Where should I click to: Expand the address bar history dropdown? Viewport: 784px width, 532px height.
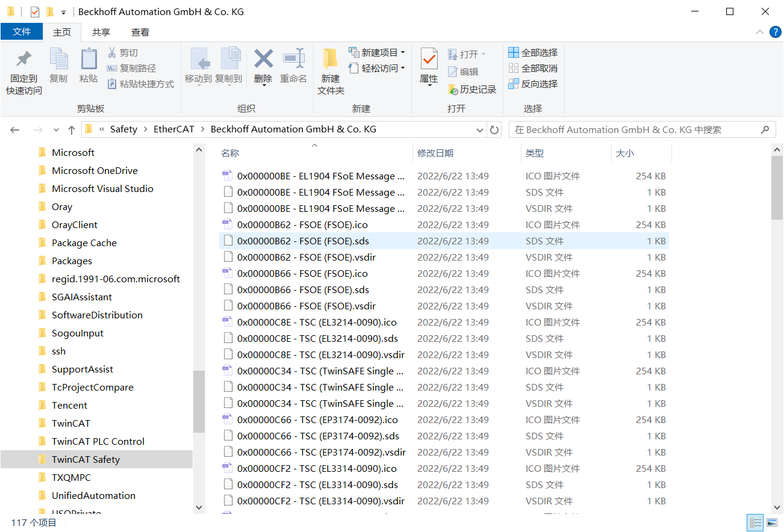click(x=480, y=129)
